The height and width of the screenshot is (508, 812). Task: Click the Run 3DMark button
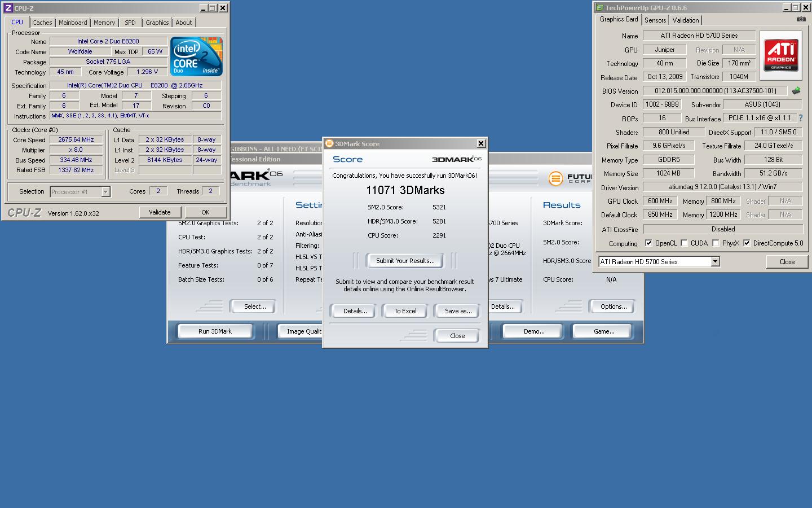coord(215,331)
